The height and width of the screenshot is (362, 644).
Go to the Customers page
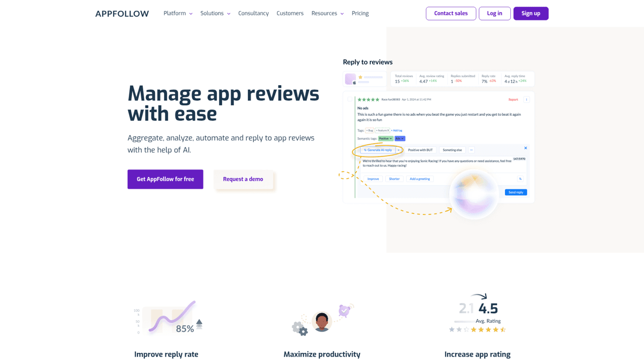(290, 13)
